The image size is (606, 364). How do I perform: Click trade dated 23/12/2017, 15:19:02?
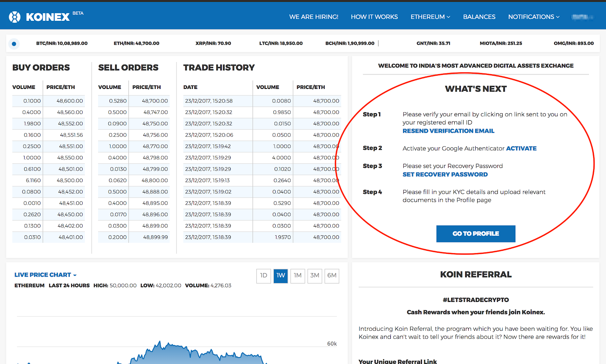pyautogui.click(x=208, y=192)
